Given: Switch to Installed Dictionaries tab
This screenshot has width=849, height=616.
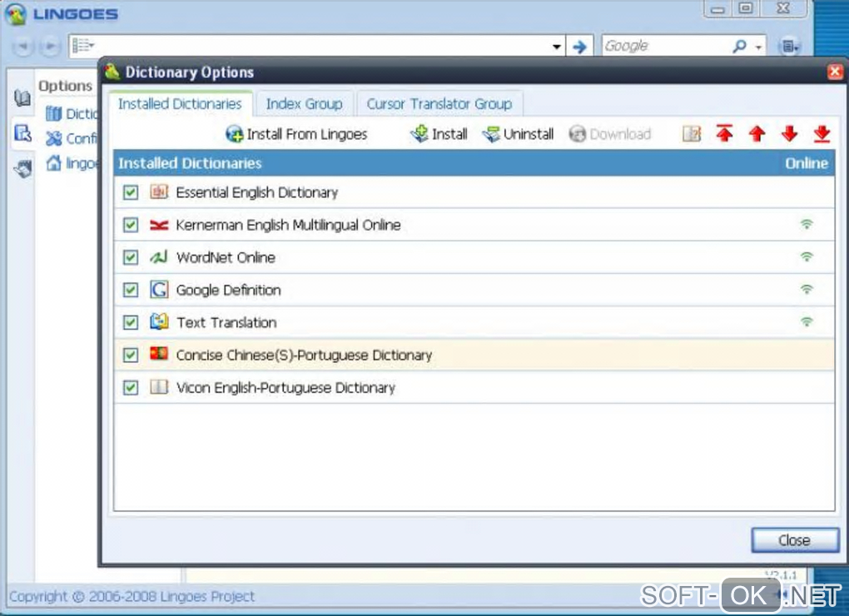Looking at the screenshot, I should 180,103.
